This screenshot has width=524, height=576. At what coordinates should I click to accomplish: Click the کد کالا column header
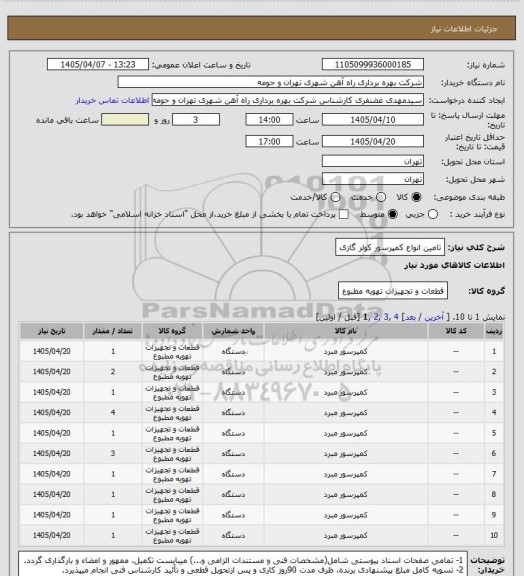(x=456, y=331)
